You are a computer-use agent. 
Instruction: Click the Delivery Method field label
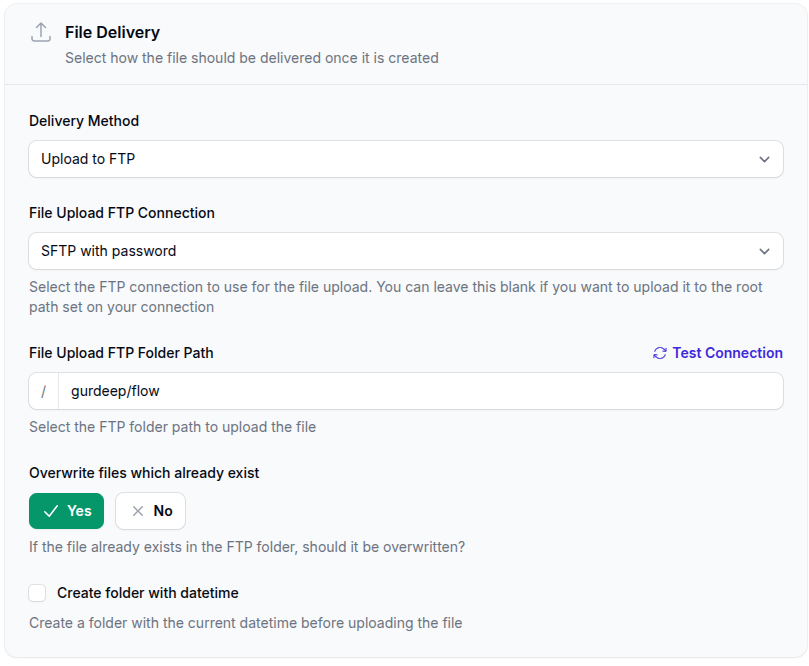tap(84, 121)
